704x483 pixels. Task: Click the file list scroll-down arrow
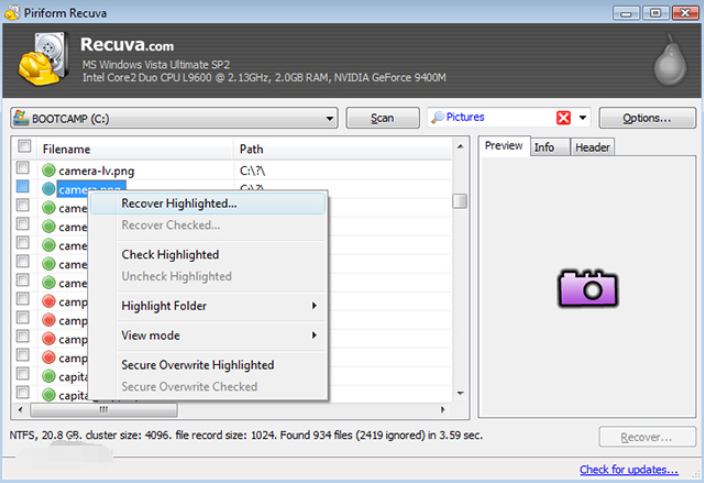coord(460,393)
